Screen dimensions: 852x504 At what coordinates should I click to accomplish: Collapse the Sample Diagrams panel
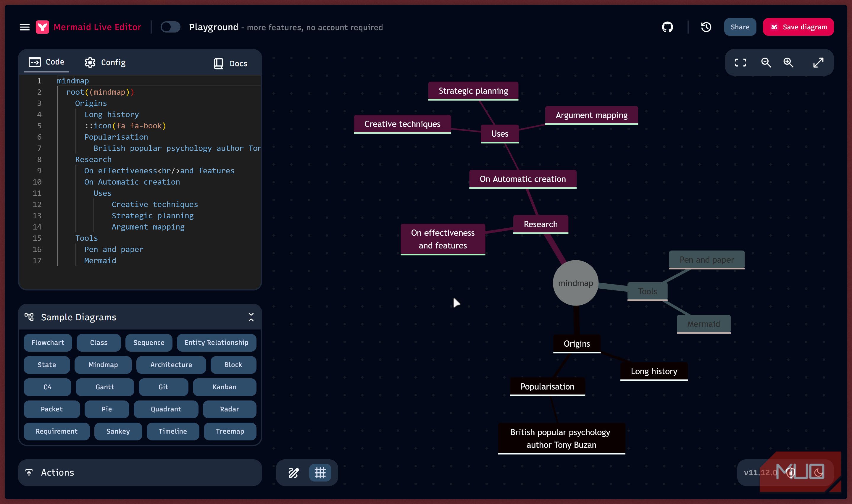251,317
